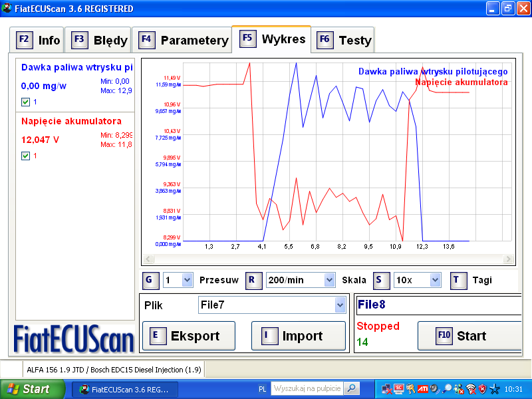The height and width of the screenshot is (399, 532).
Task: Click the red Napięcie akumulatora chart legend
Action: pos(462,82)
